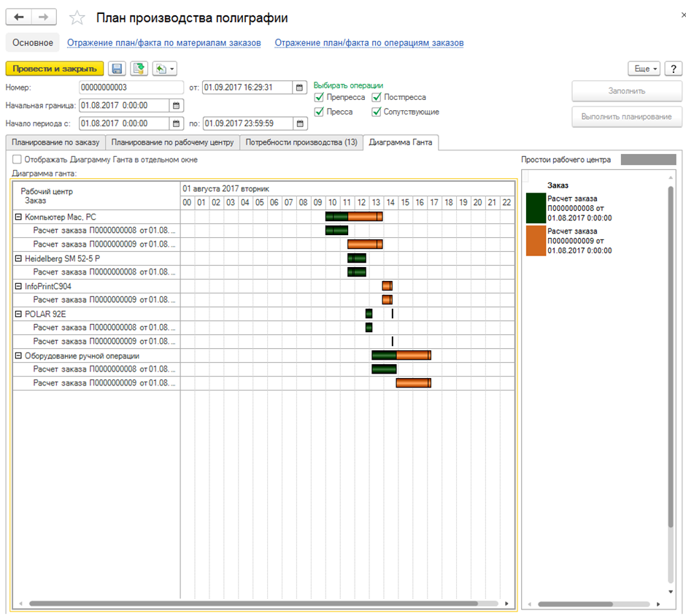
Task: Open calendar for Начальная граница field
Action: click(x=176, y=105)
